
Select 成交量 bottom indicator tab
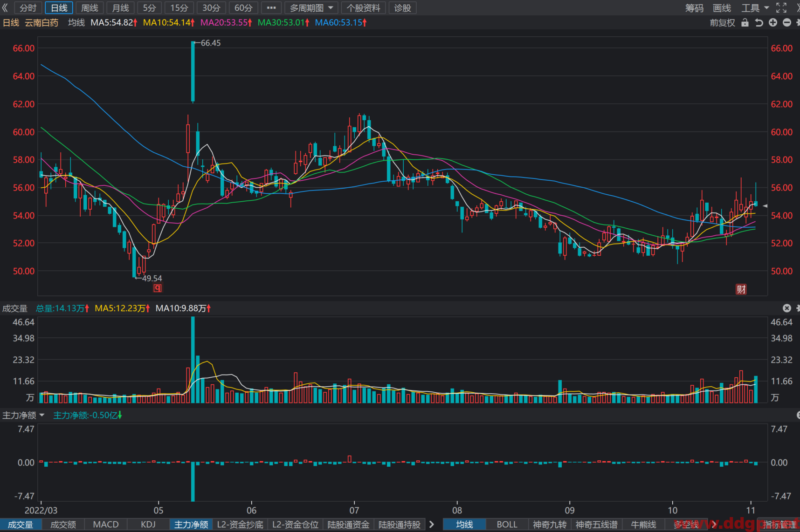[x=21, y=525]
